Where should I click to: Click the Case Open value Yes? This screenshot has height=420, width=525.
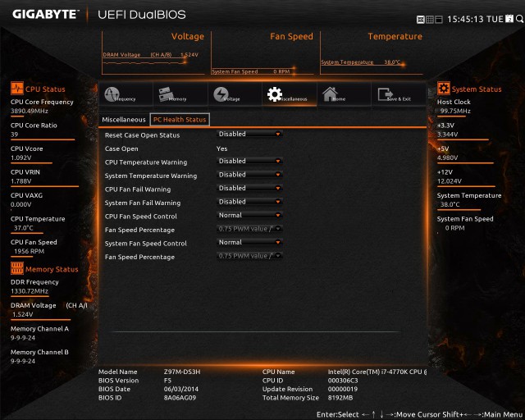click(221, 148)
